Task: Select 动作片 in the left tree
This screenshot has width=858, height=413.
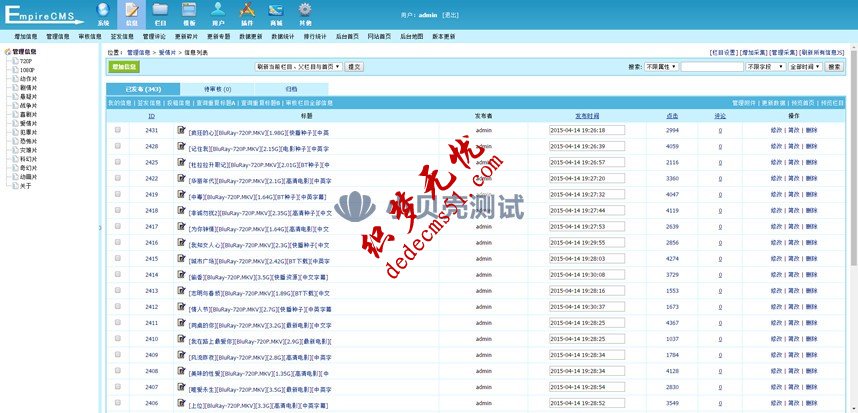Action: pos(28,79)
